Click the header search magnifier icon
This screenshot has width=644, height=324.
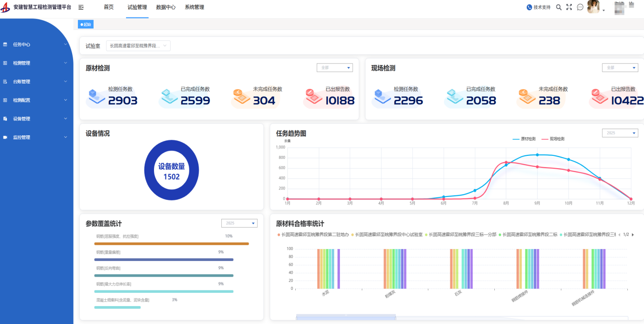tap(559, 7)
